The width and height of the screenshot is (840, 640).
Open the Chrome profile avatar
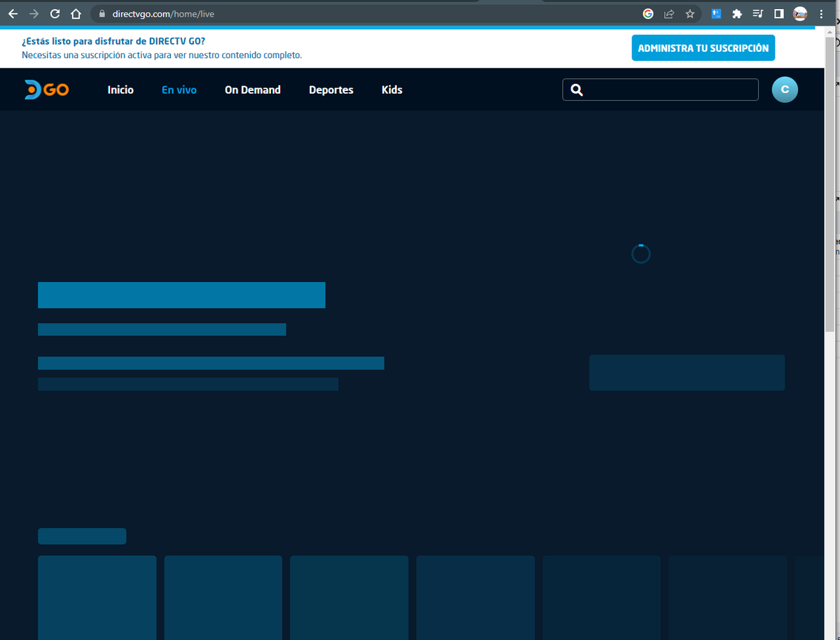(x=800, y=14)
